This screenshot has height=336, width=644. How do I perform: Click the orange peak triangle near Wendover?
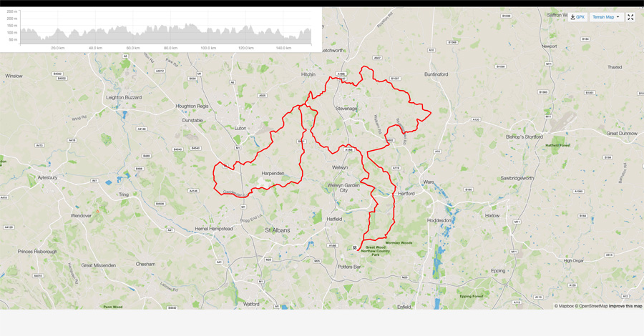pyautogui.click(x=98, y=212)
